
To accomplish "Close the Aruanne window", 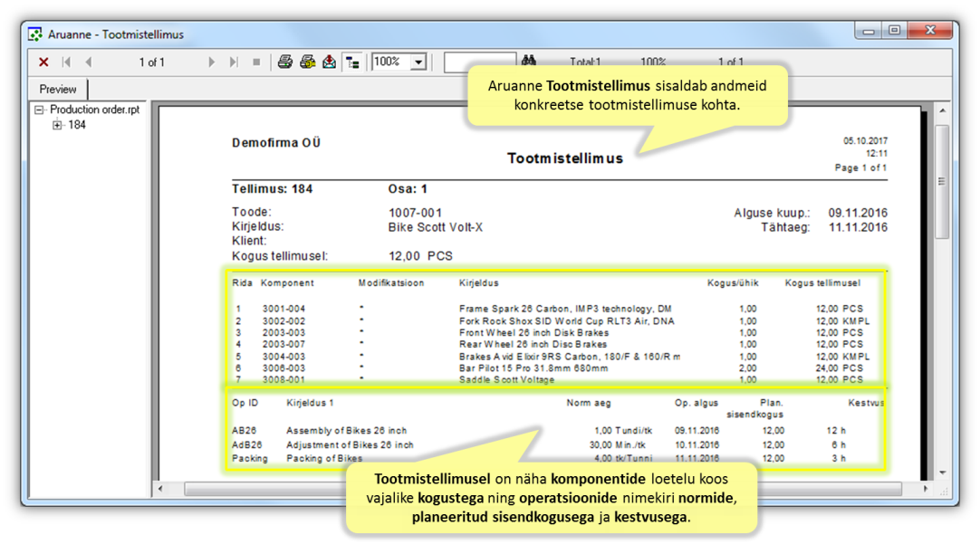I will 930,31.
